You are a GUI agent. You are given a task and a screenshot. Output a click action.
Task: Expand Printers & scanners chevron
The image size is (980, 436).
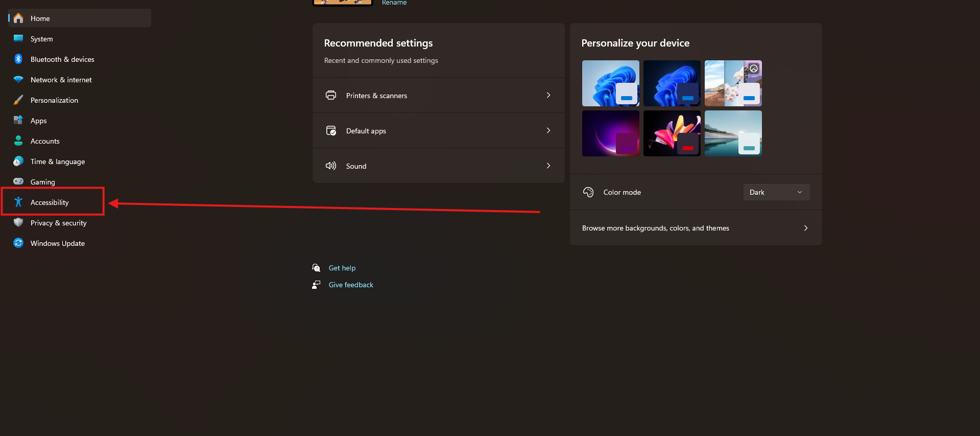[548, 95]
